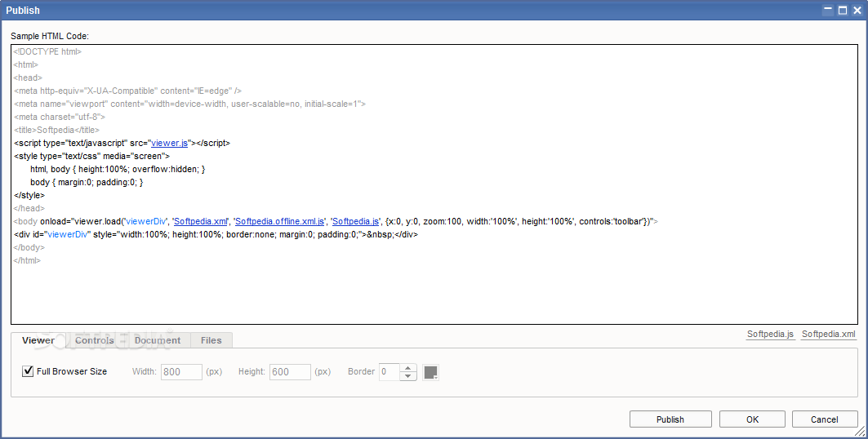Switch to the Controls tab
Viewport: 868px width, 439px height.
(x=95, y=340)
